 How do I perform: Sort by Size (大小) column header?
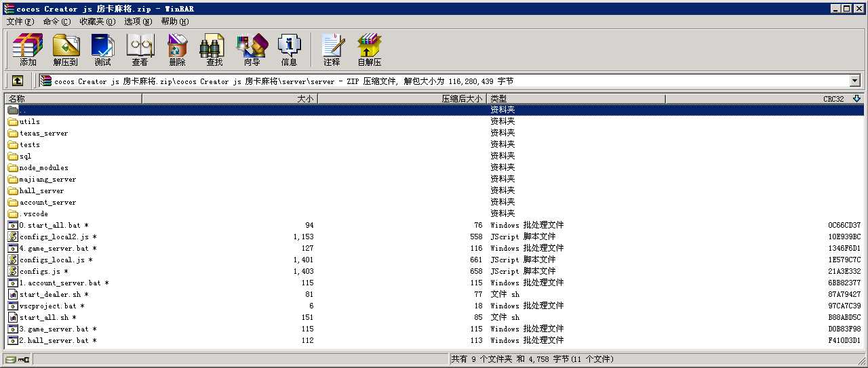pyautogui.click(x=230, y=99)
